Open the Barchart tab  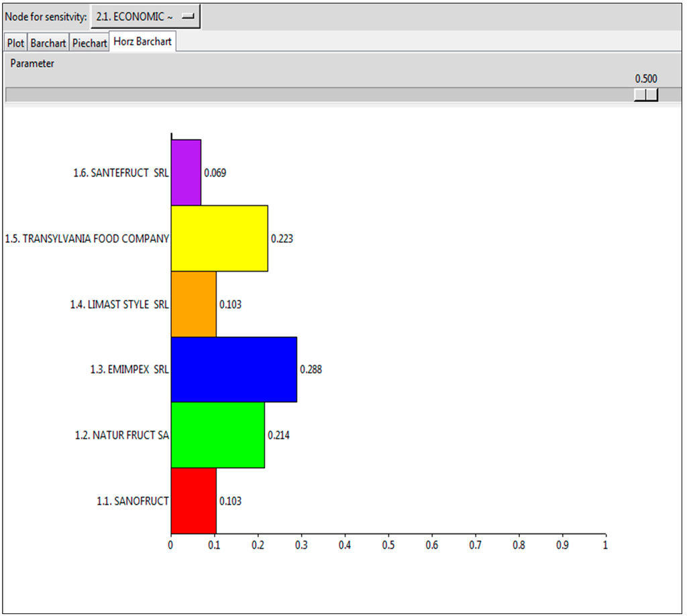click(48, 43)
